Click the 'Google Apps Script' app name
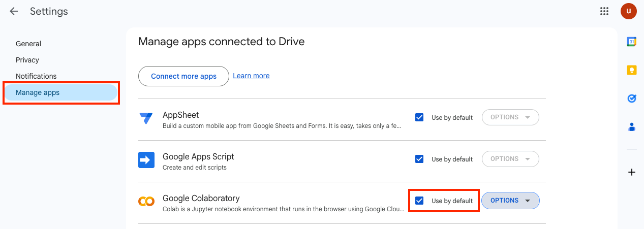 tap(198, 156)
